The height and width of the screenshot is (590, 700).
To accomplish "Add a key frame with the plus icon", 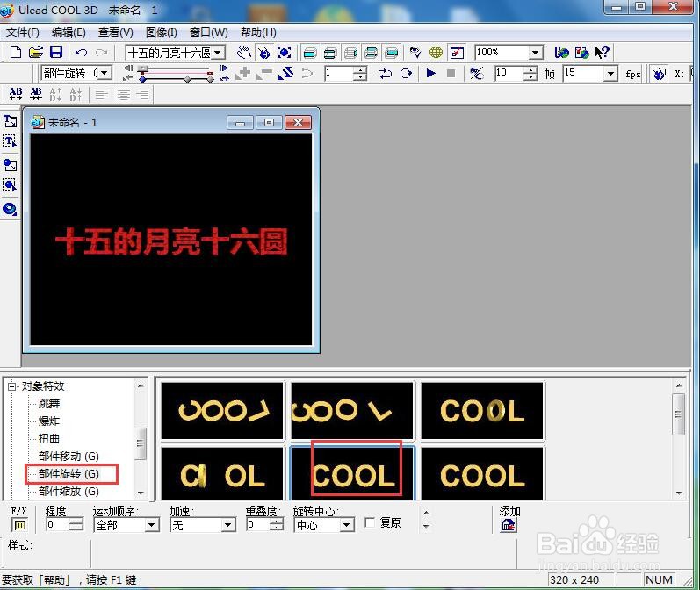I will click(x=244, y=73).
